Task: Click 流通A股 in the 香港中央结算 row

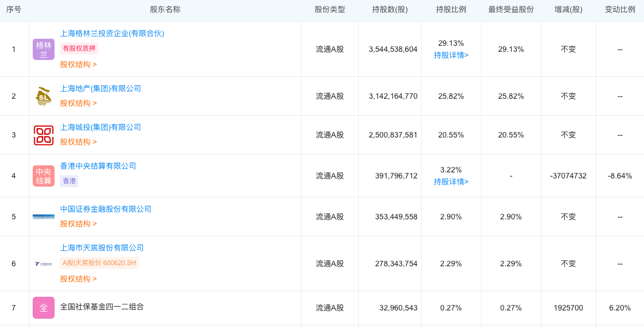Action: point(330,176)
